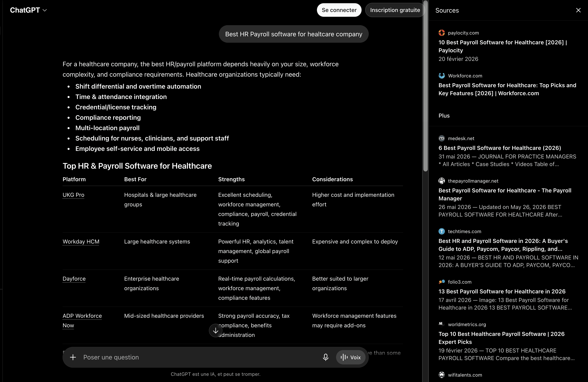Viewport: 588px width, 382px height.
Task: Click the microphone dictation icon
Action: [x=325, y=357]
